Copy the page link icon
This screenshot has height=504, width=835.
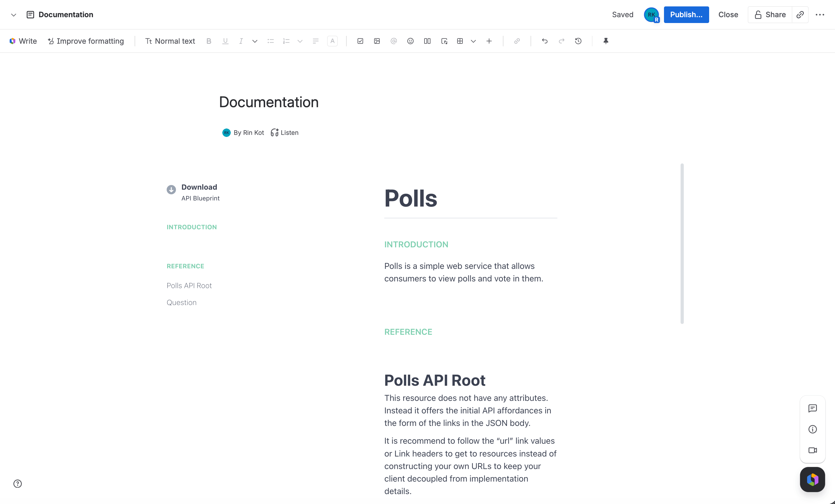(800, 15)
